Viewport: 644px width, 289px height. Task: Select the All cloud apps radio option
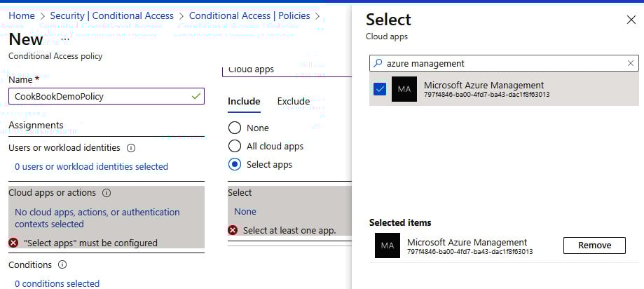click(235, 147)
